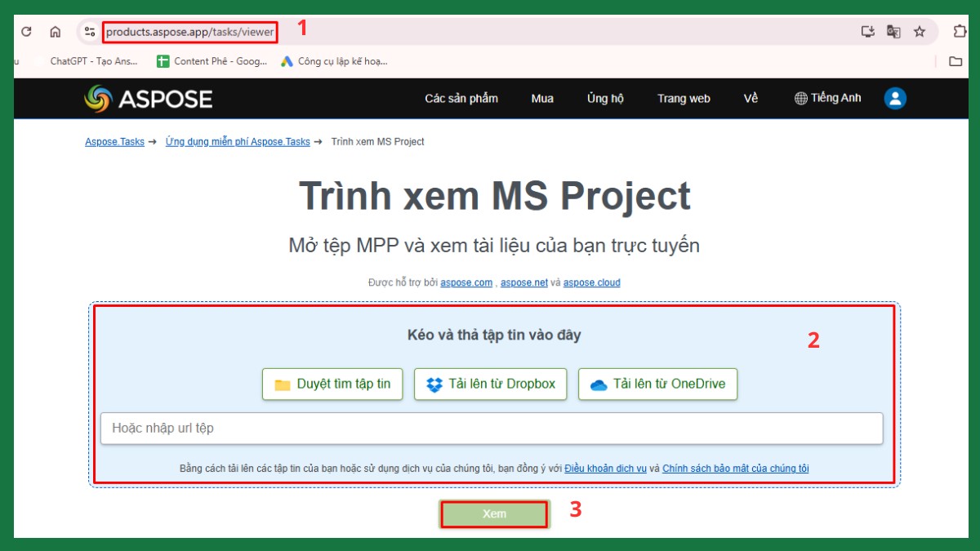Viewport: 980px width, 551px height.
Task: Open the browser extensions puzzle icon
Action: (960, 32)
